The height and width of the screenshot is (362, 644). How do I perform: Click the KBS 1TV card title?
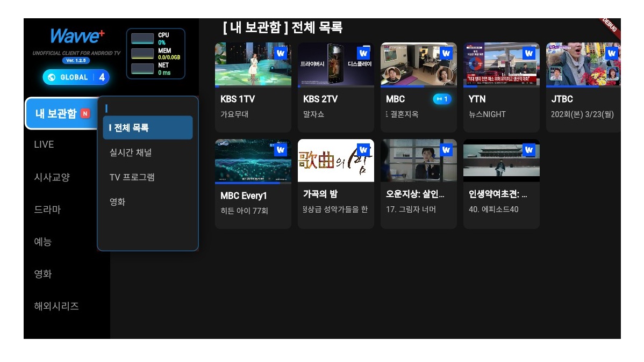point(238,99)
